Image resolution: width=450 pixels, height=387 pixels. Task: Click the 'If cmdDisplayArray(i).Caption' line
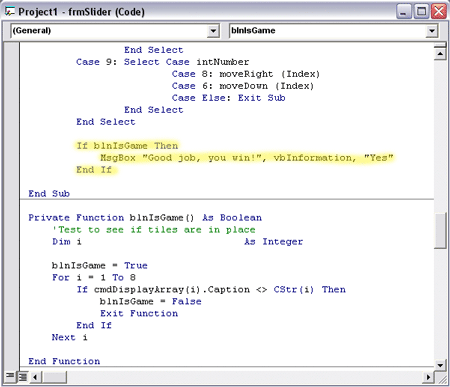[211, 290]
